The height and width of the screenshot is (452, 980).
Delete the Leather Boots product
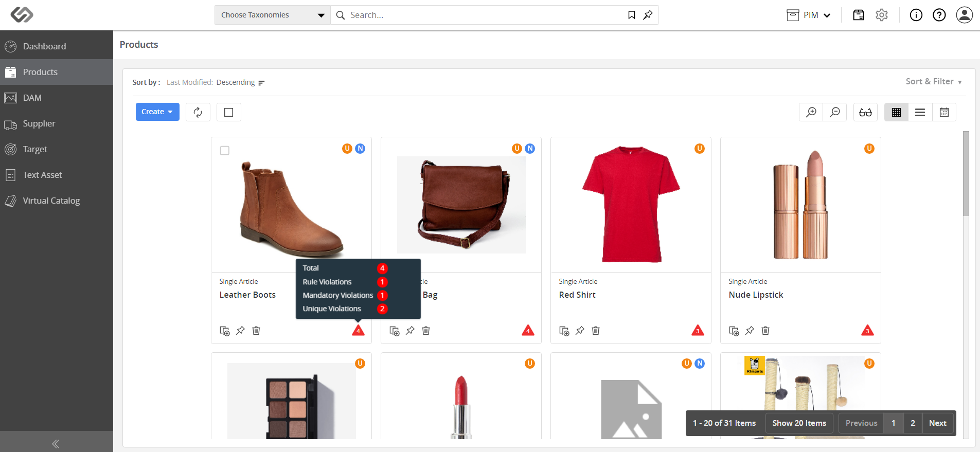click(256, 331)
